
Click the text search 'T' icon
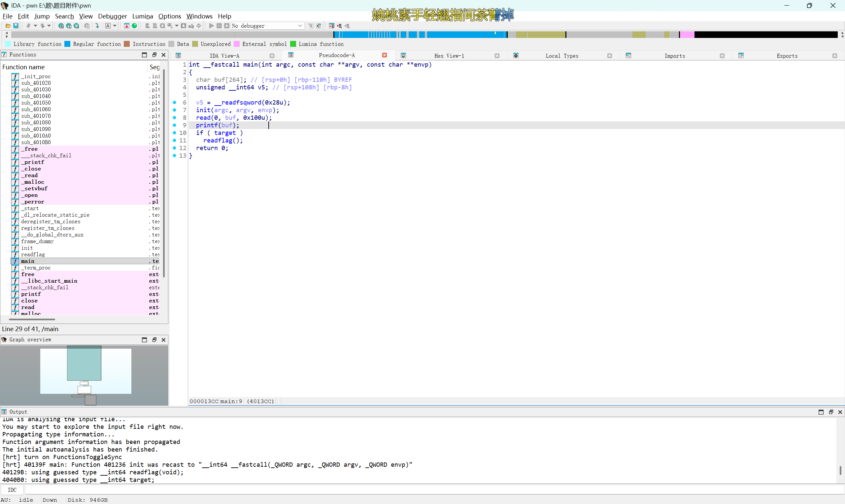69,26
